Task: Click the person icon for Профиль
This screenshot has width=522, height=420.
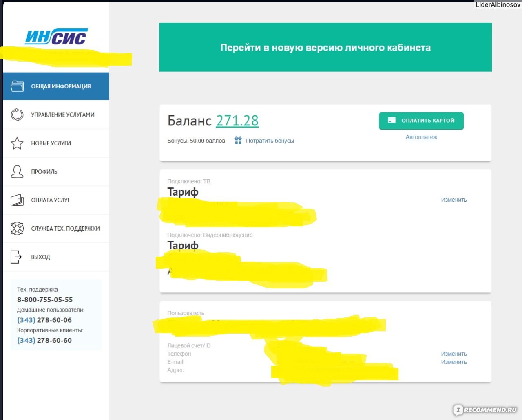Action: pos(17,172)
